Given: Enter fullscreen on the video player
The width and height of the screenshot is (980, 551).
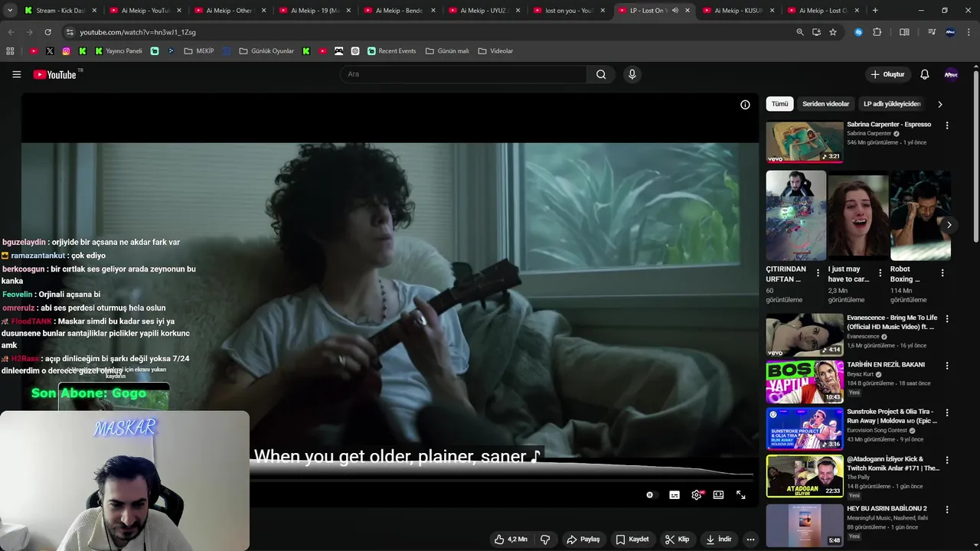Looking at the screenshot, I should pos(740,495).
